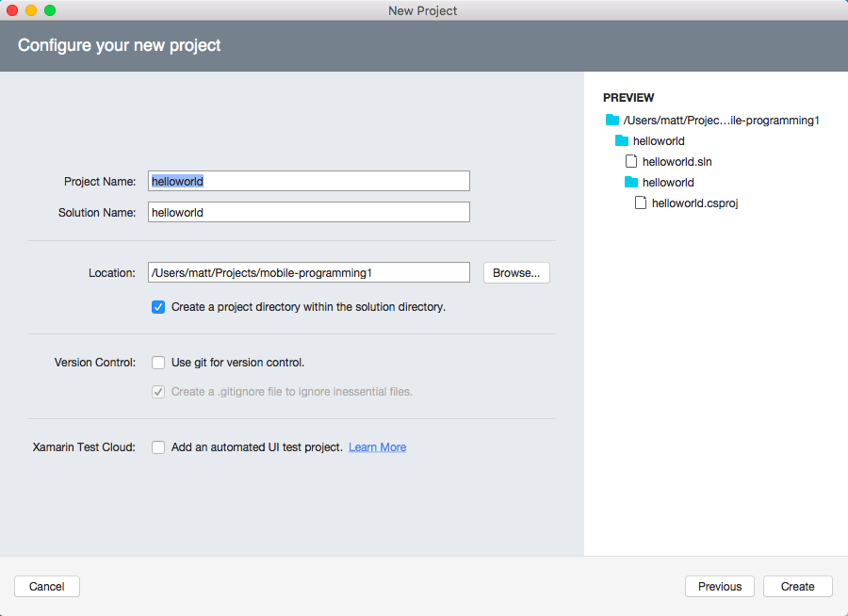The height and width of the screenshot is (616, 848).
Task: Select the /Users/matt/Projec...ile-programming1 path entry
Action: tap(721, 121)
